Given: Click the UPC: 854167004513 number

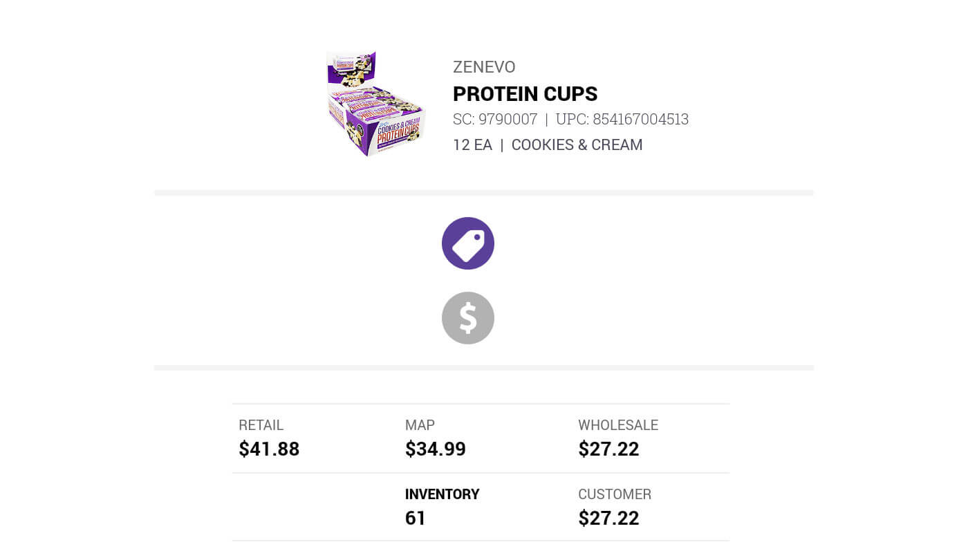Looking at the screenshot, I should [622, 120].
